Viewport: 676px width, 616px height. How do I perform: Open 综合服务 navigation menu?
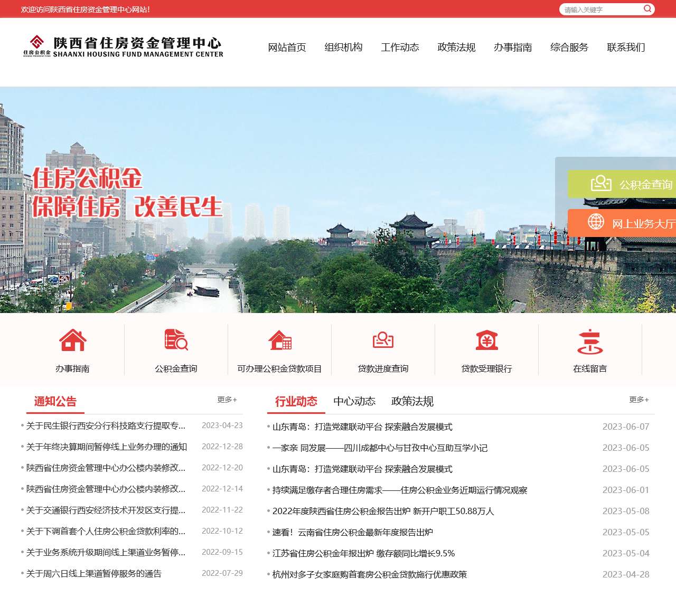click(570, 48)
